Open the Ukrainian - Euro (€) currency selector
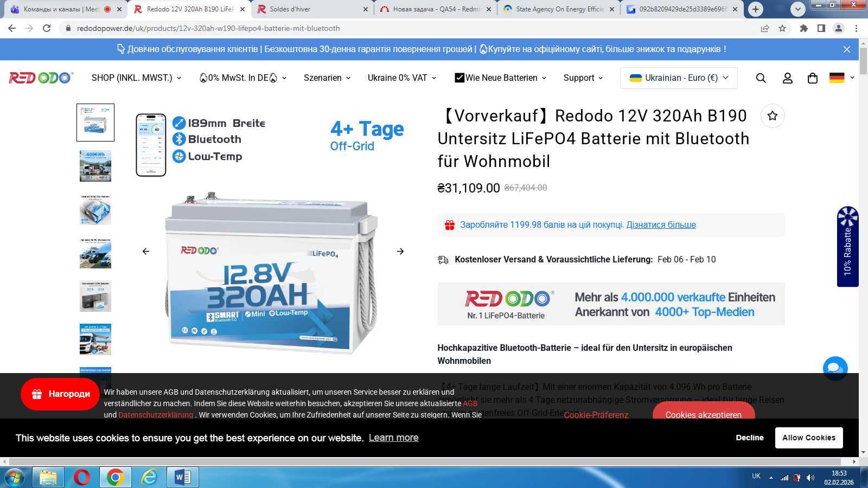 (x=679, y=78)
